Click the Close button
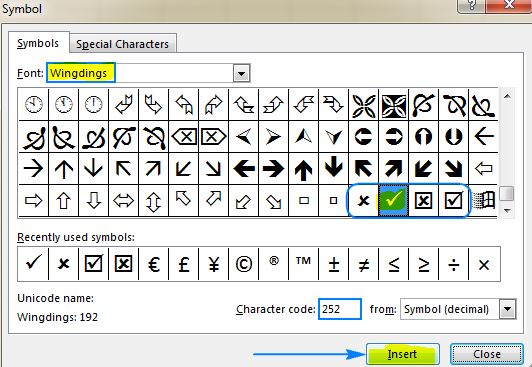Viewport: 532px width, 367px height. (x=487, y=354)
